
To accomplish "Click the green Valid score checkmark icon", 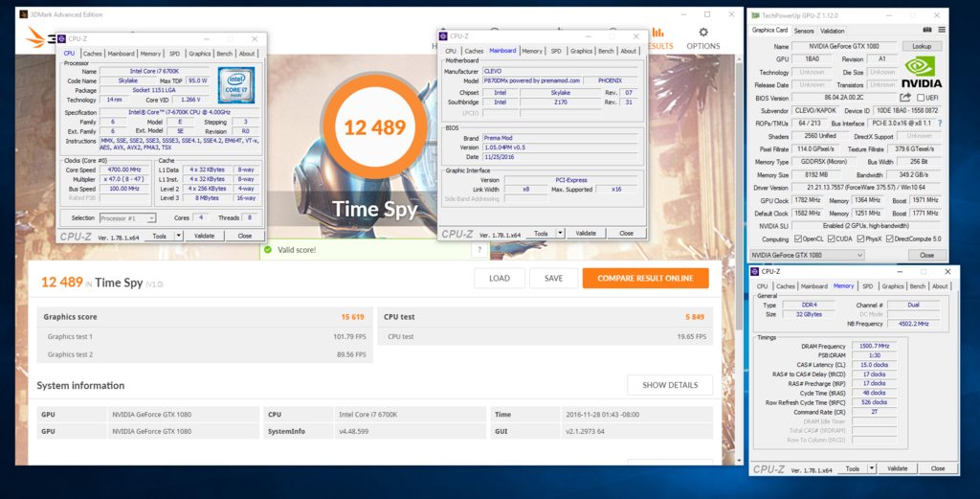I will tap(268, 249).
